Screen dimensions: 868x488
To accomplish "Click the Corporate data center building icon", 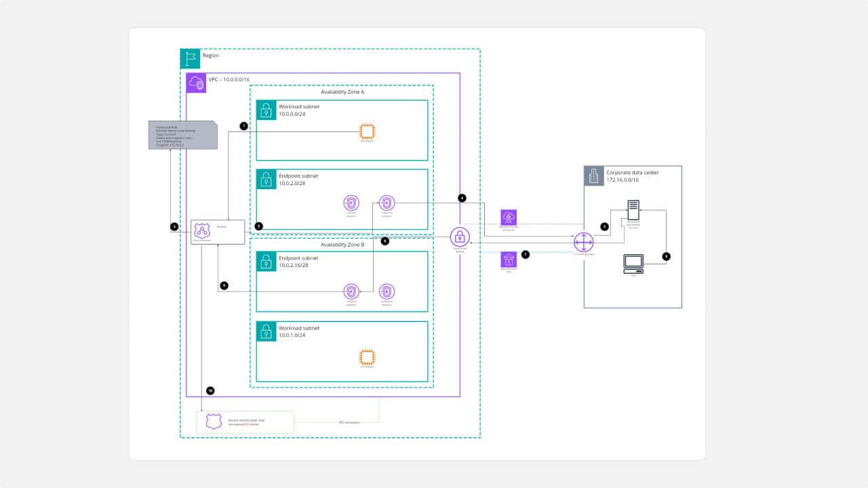I will [594, 176].
